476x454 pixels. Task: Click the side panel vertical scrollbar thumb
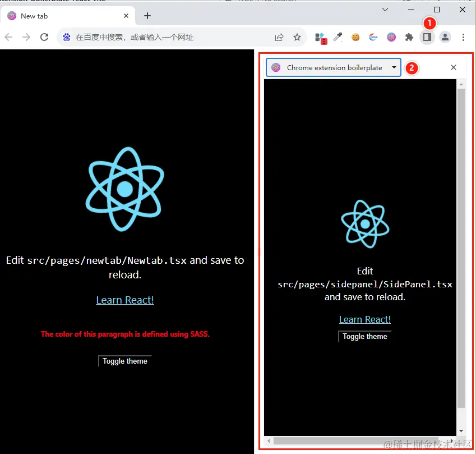(461, 248)
